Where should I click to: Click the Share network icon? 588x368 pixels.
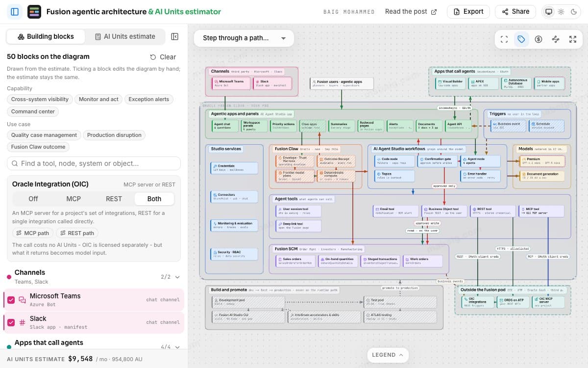(x=505, y=12)
